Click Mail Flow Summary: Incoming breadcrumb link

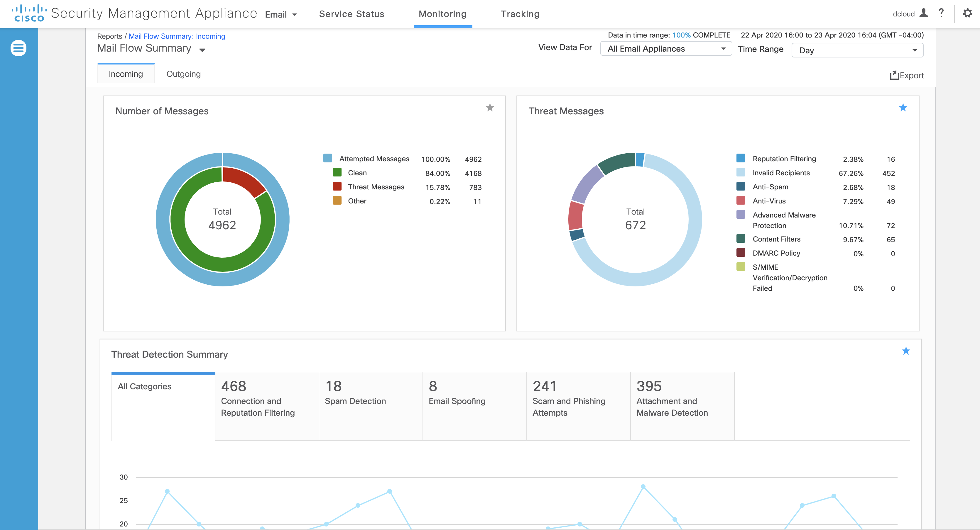coord(177,36)
